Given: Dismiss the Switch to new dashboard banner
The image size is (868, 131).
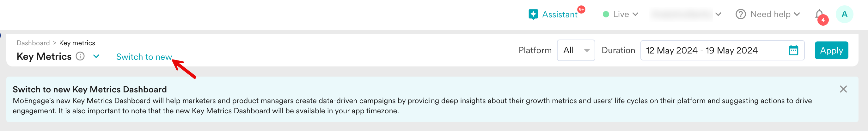Looking at the screenshot, I should tap(843, 89).
